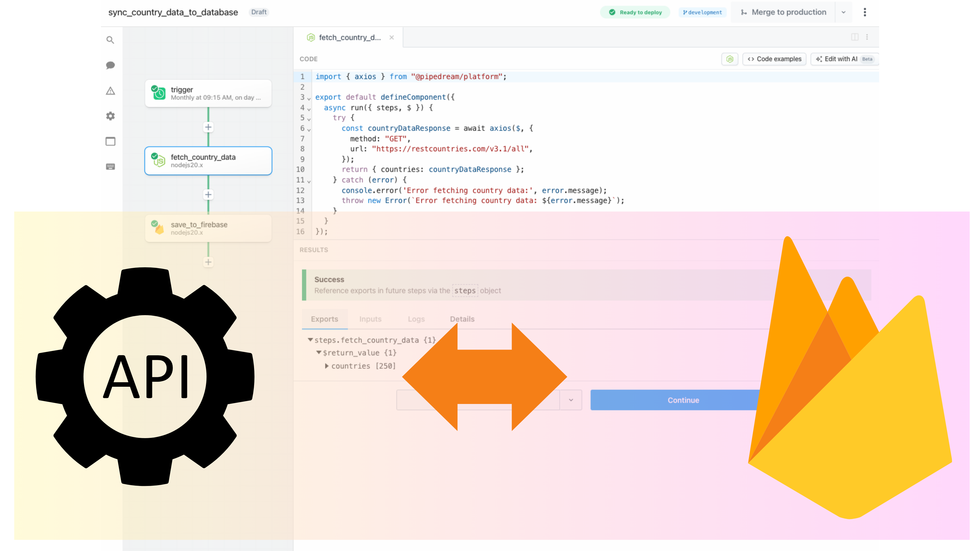Expand the countries [250] array

(x=327, y=366)
